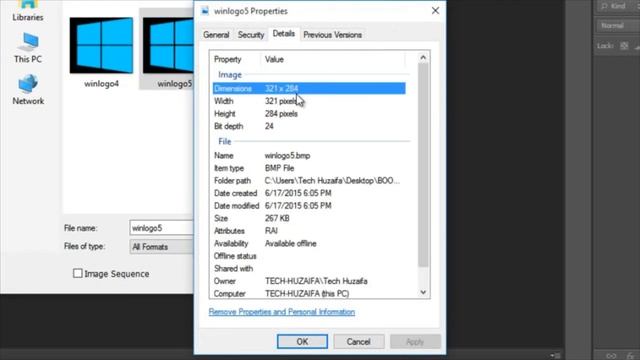The height and width of the screenshot is (360, 640).
Task: Click the winlogo5 Properties title icon
Action: [x=205, y=11]
